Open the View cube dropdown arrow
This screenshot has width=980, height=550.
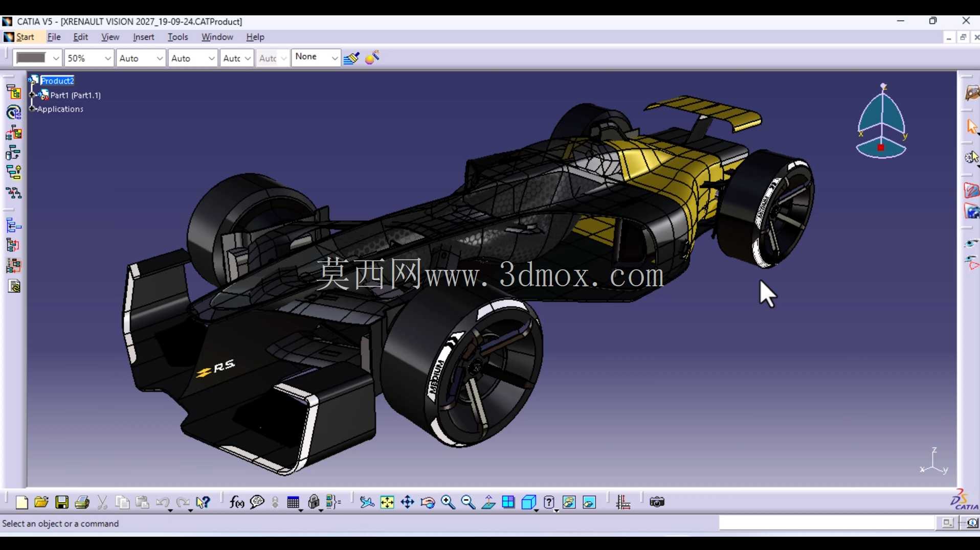[536, 510]
